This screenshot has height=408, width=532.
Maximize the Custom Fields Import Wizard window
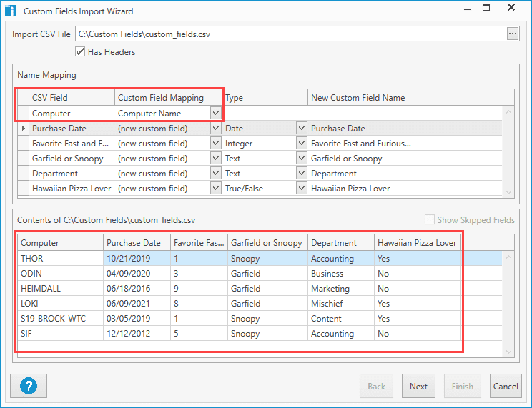click(486, 7)
